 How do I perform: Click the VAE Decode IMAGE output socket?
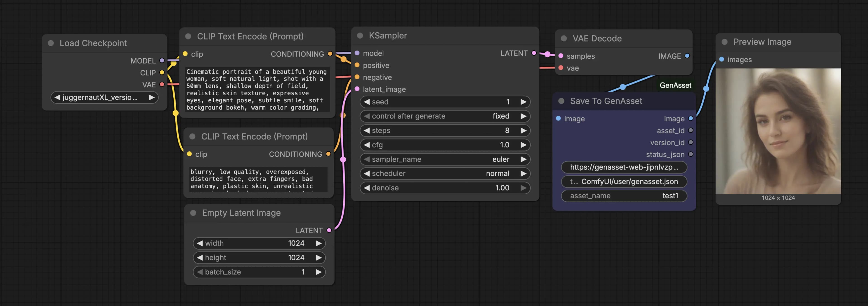click(x=687, y=56)
